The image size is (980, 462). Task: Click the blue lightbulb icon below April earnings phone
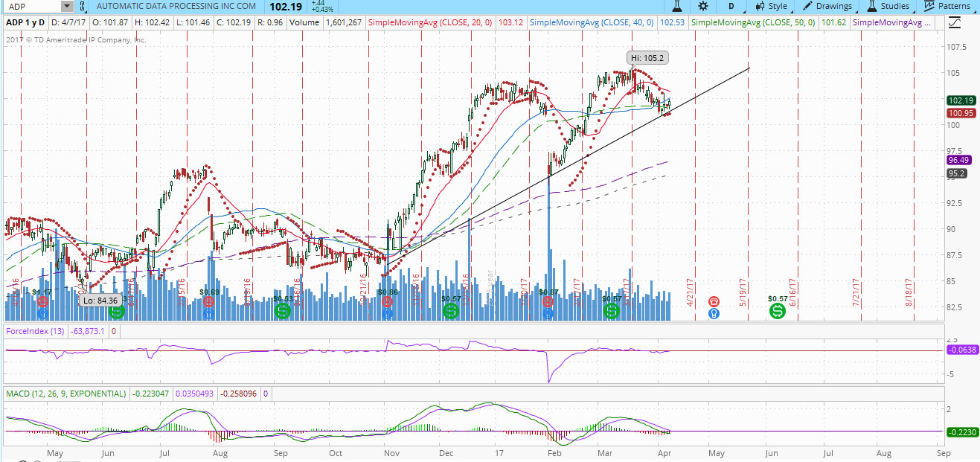click(714, 314)
